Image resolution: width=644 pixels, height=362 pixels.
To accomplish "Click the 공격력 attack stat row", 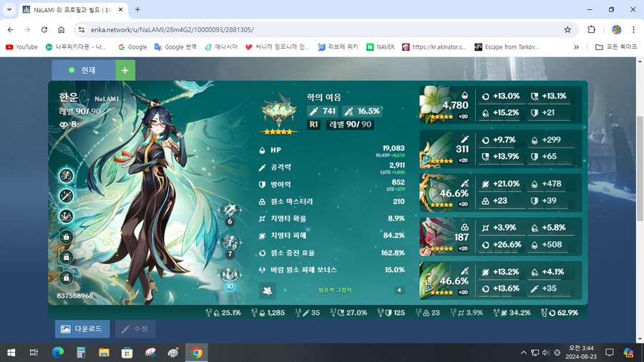I will point(332,167).
